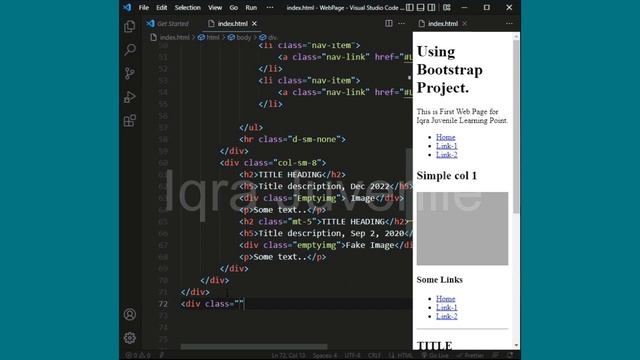The height and width of the screenshot is (360, 640).
Task: Select the index.html code editor tab
Action: tap(232, 24)
